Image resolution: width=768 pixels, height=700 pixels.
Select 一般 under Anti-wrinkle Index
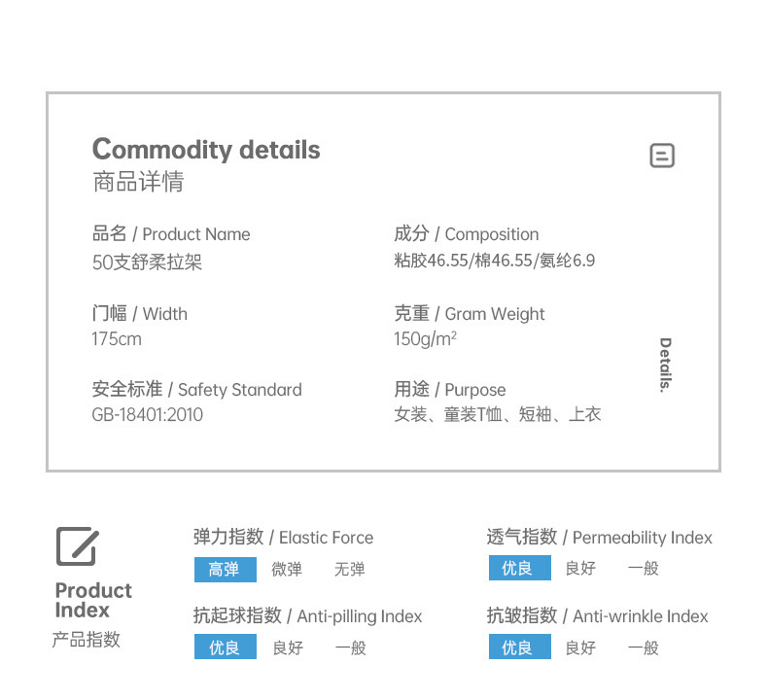(x=644, y=647)
